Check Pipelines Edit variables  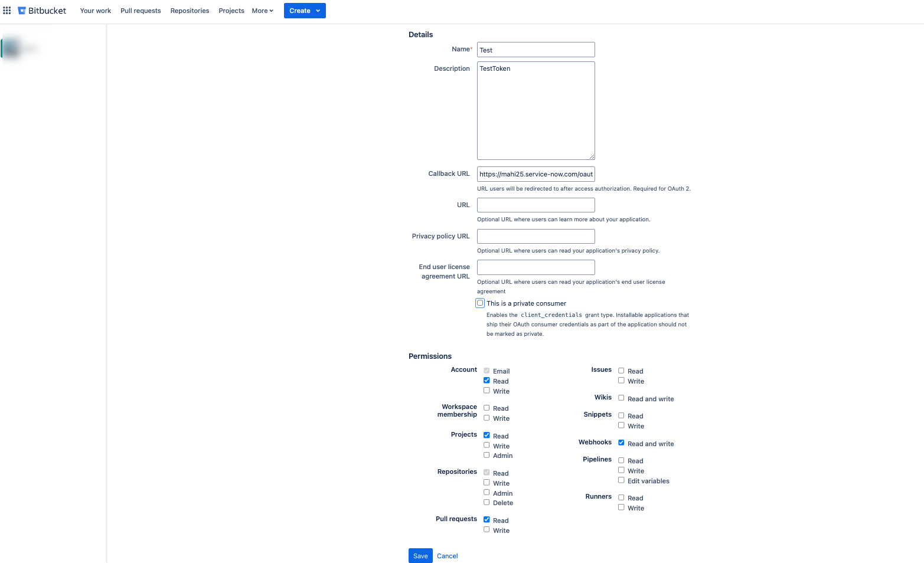click(x=621, y=480)
